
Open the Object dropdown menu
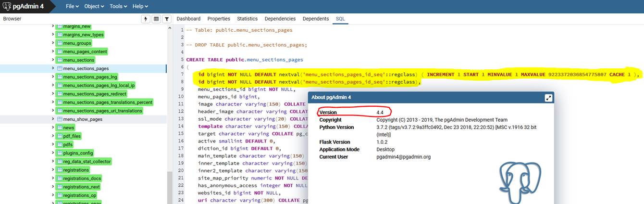(x=94, y=6)
